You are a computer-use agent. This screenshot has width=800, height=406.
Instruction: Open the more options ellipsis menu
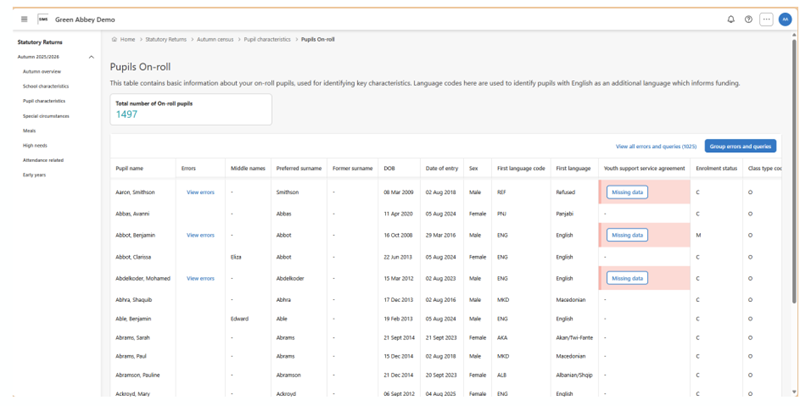766,19
